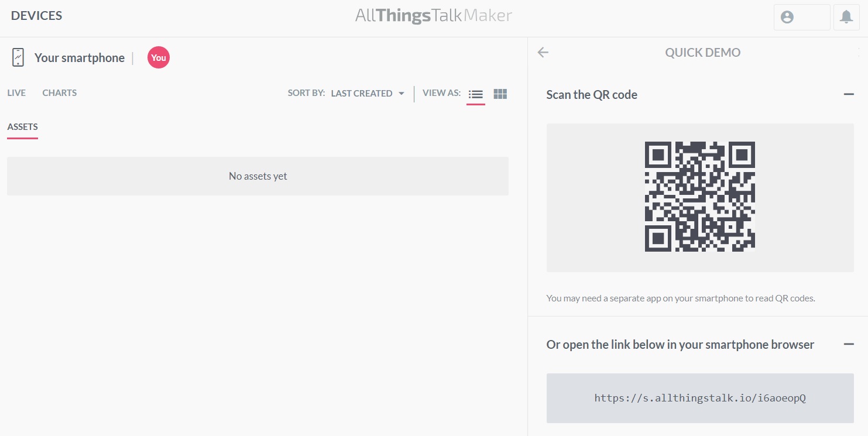868x436 pixels.
Task: Open the Last Created sort dropdown
Action: pyautogui.click(x=368, y=93)
